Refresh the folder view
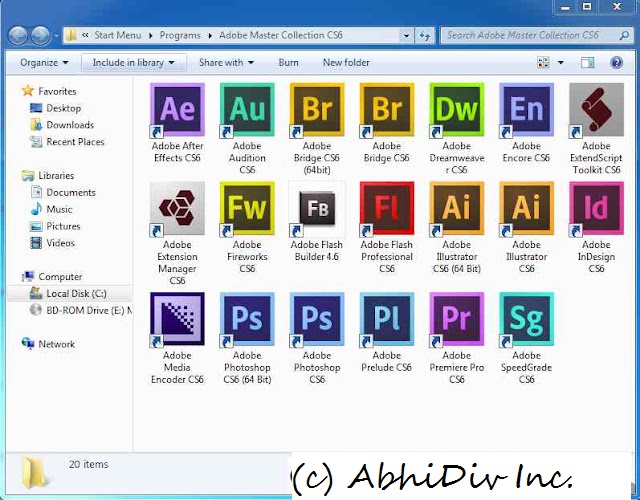This screenshot has width=640, height=500. coord(425,36)
